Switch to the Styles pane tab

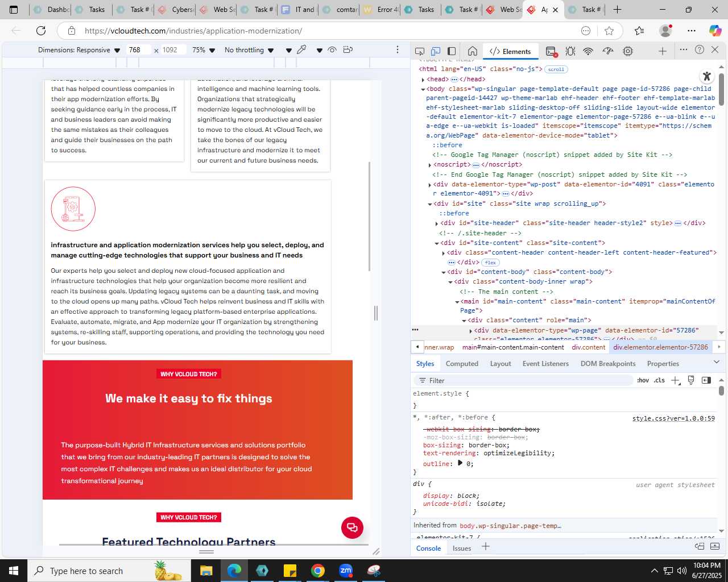point(425,364)
